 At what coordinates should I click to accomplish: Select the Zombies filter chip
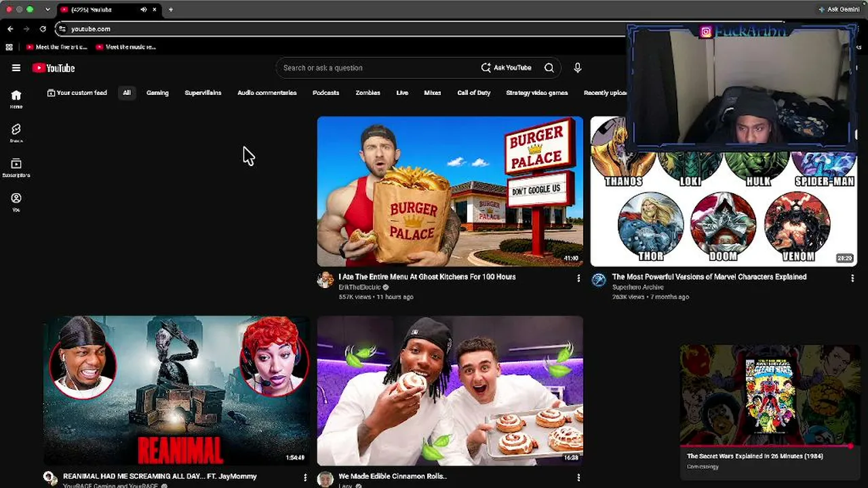pos(368,93)
